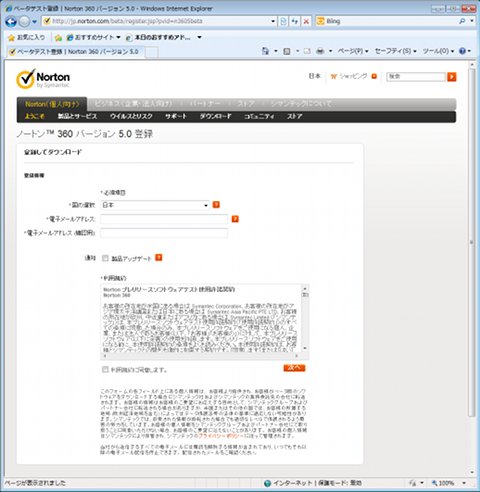The image size is (480, 492).
Task: Click the orange 次へ next button
Action: [x=294, y=368]
